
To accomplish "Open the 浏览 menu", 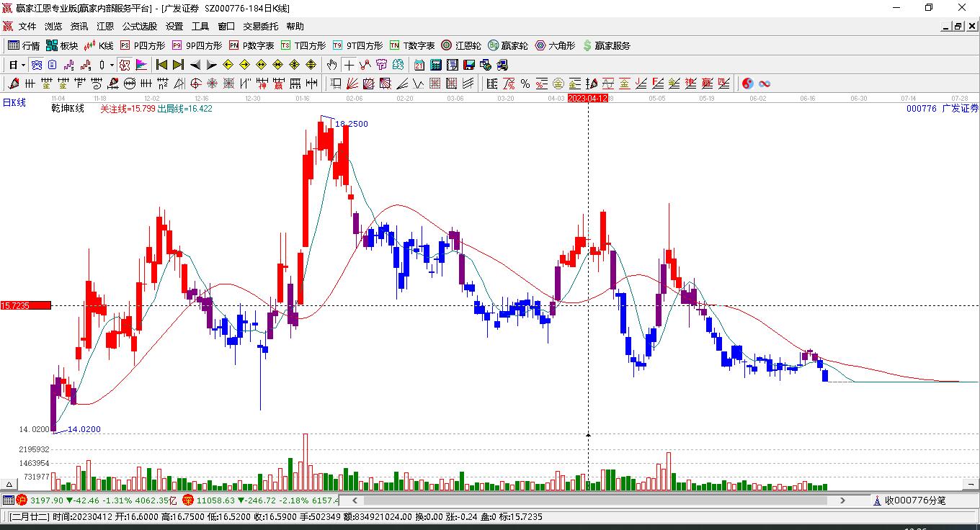I will pyautogui.click(x=53, y=27).
